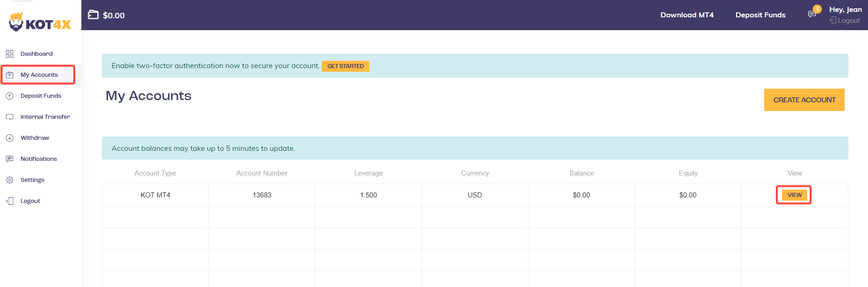This screenshot has height=287, width=868.
Task: Click the account balances update notice
Action: click(475, 148)
